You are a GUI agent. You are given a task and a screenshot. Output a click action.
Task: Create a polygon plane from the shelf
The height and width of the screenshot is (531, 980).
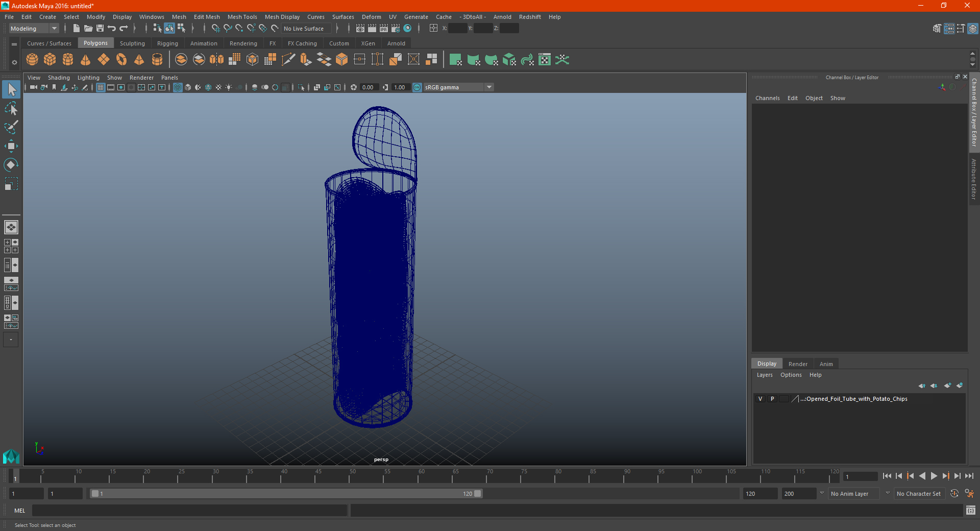tap(104, 60)
